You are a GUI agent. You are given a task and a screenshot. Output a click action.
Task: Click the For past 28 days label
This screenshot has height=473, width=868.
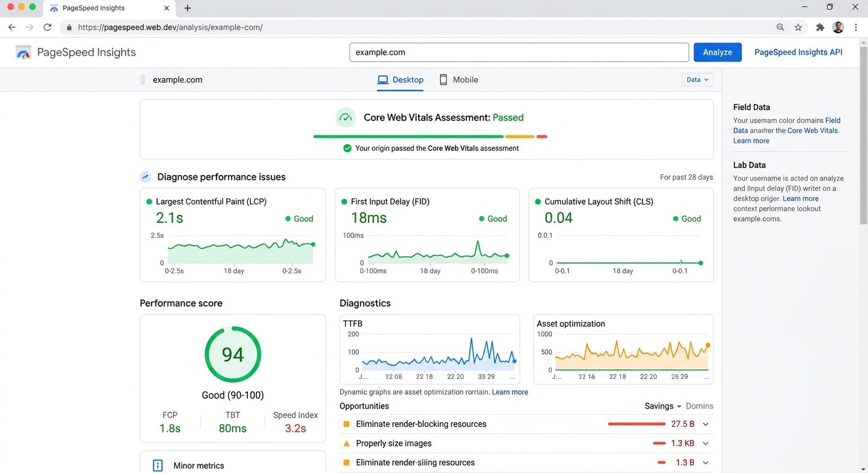(x=686, y=177)
